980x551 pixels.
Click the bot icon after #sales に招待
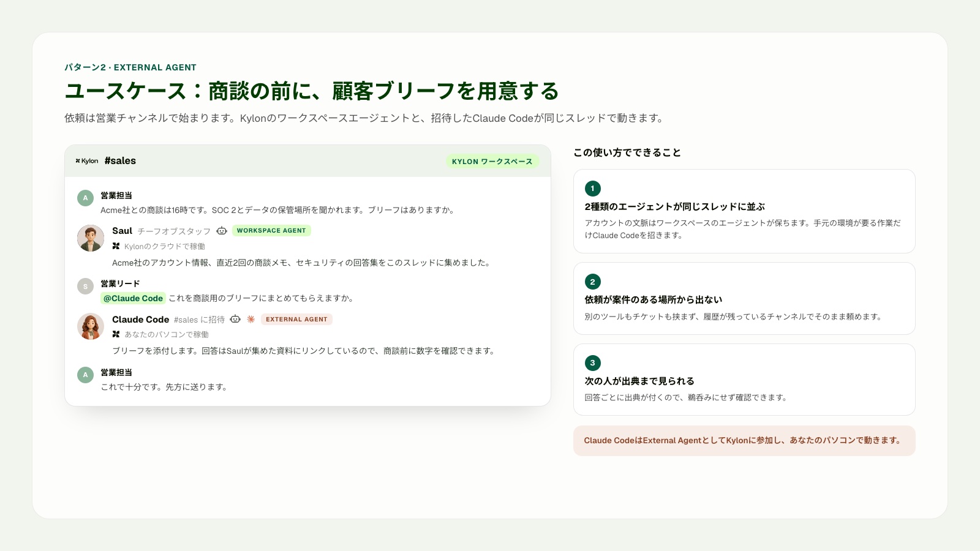tap(235, 319)
